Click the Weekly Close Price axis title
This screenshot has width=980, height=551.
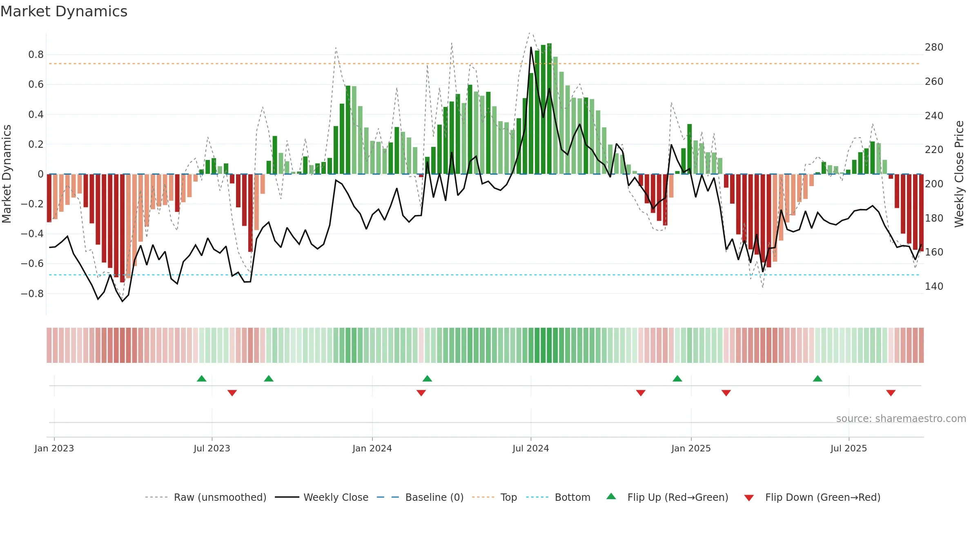pos(959,174)
